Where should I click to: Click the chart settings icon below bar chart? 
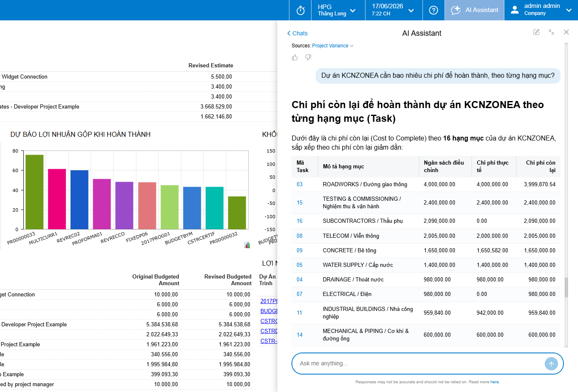[x=247, y=245]
